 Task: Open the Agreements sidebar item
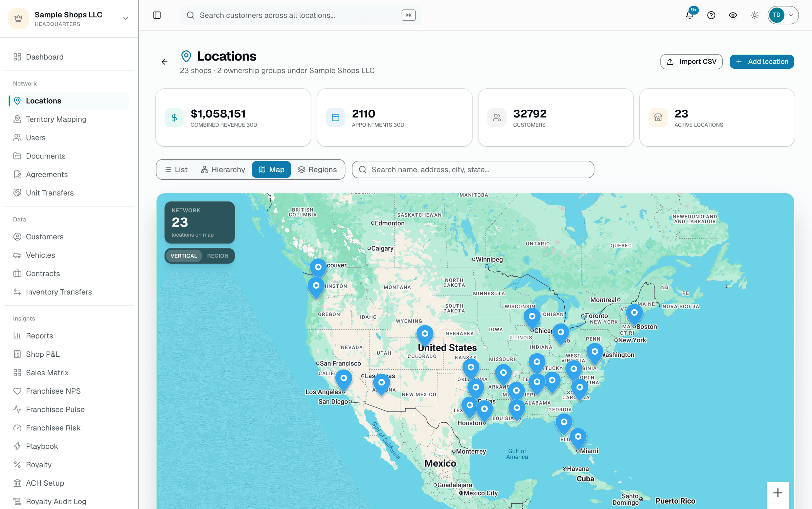(x=69, y=174)
